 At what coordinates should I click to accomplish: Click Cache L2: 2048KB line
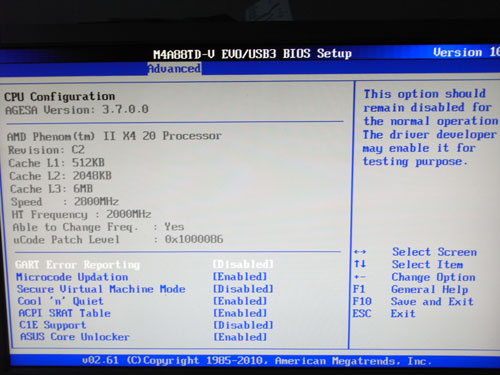pos(60,176)
